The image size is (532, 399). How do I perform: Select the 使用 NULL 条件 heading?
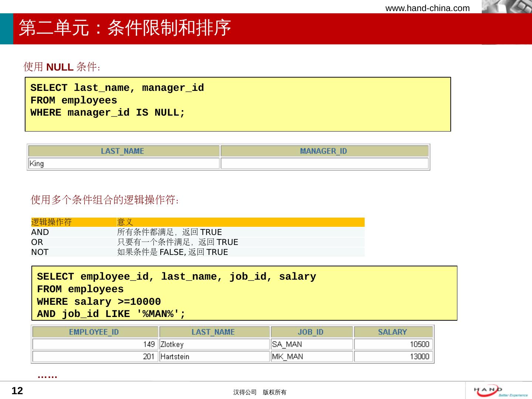click(62, 67)
